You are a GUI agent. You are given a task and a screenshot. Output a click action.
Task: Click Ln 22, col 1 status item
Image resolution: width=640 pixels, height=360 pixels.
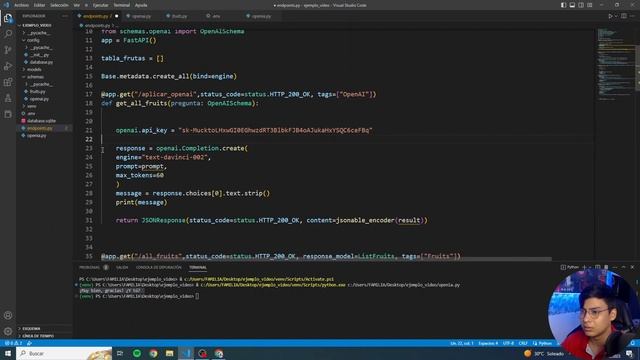462,343
